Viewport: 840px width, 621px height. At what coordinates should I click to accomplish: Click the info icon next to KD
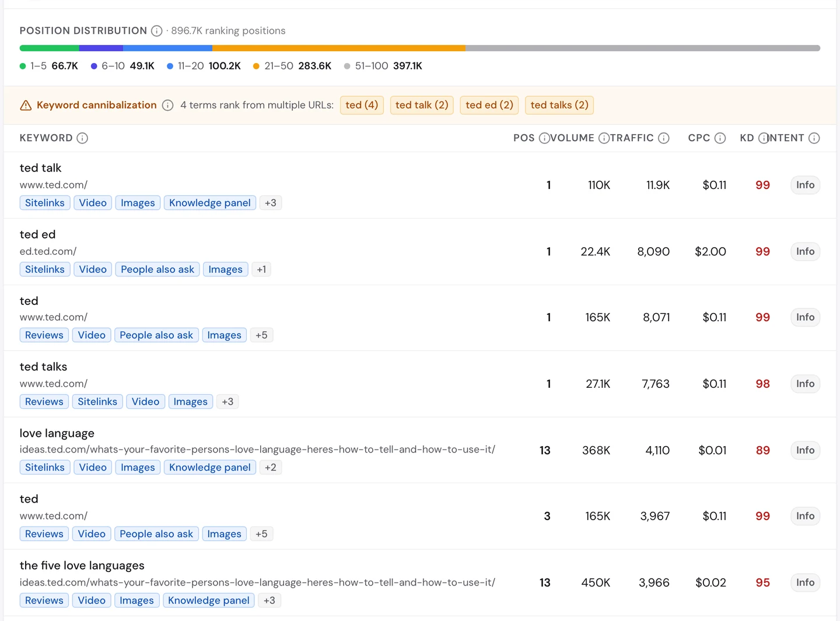pos(764,138)
